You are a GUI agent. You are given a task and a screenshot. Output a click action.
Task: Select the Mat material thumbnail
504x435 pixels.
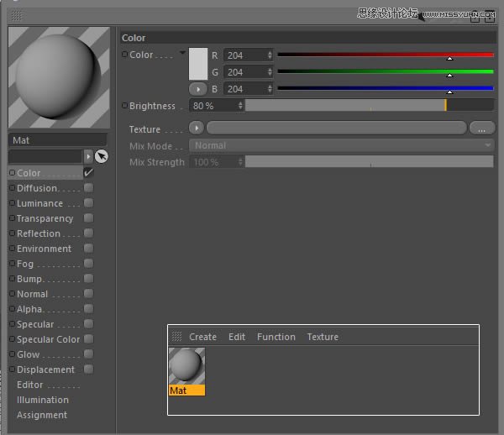click(186, 367)
